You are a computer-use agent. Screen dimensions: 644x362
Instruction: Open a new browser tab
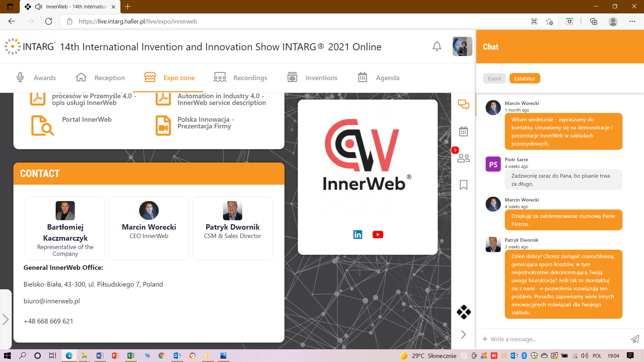click(x=128, y=6)
